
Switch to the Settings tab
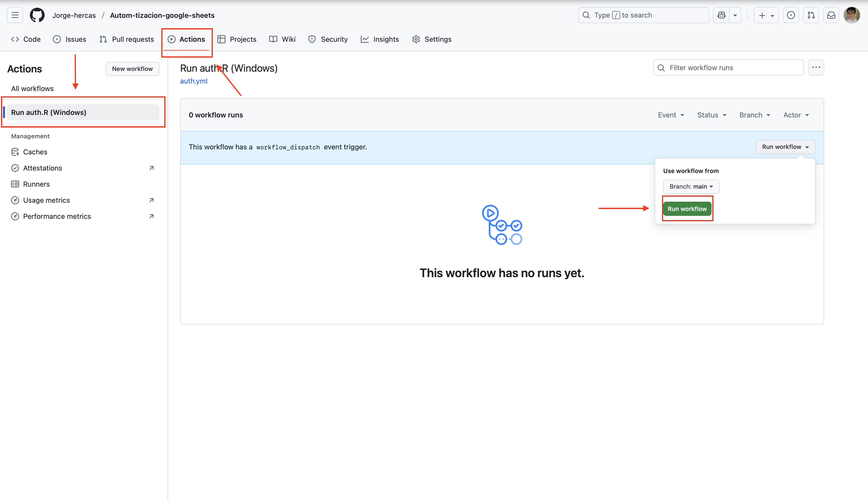click(431, 39)
